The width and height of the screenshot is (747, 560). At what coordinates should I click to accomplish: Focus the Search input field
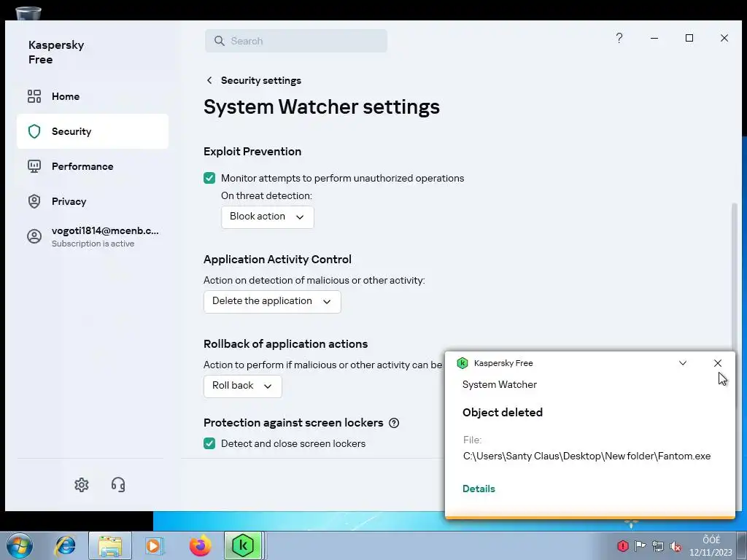pos(296,41)
